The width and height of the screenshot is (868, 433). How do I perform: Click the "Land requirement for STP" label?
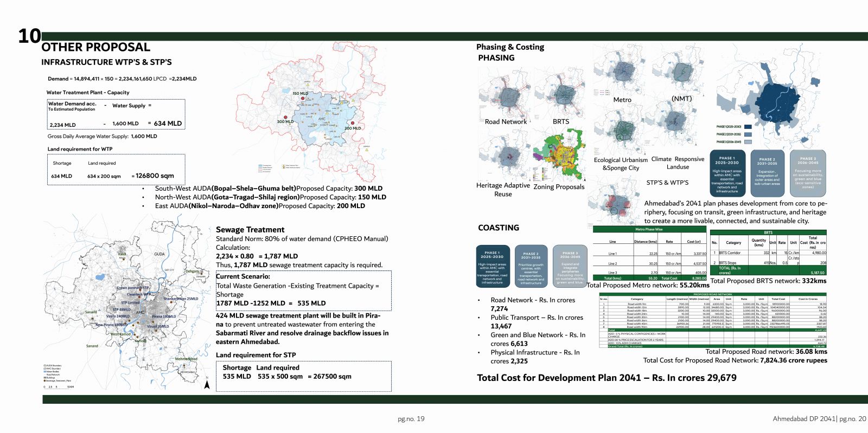click(256, 355)
